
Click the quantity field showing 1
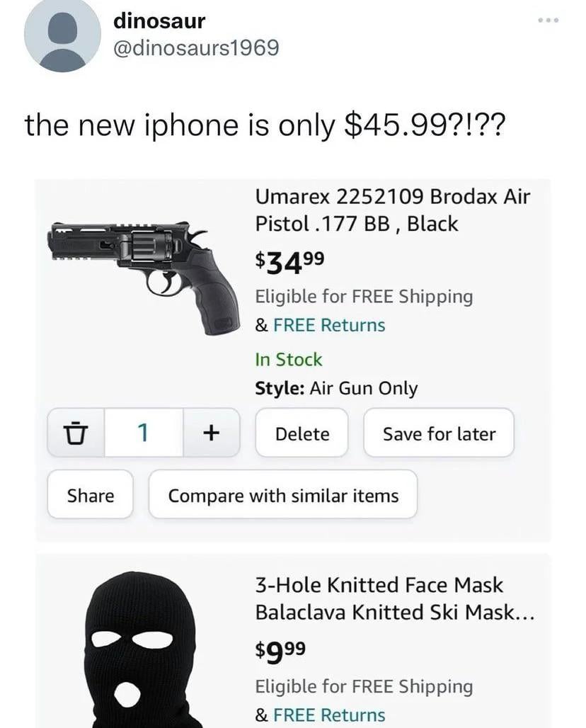click(144, 432)
